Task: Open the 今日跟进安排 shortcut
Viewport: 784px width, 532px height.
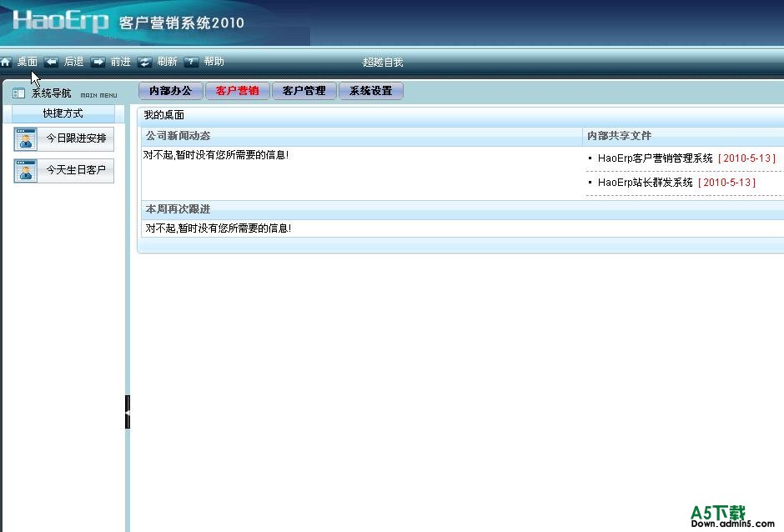Action: (x=64, y=139)
